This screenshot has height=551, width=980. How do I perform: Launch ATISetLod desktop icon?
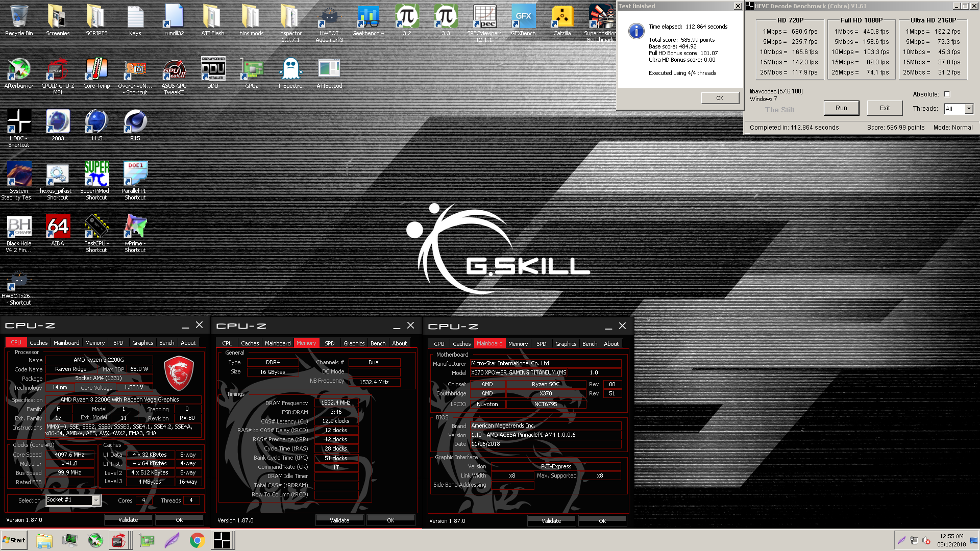(x=329, y=73)
